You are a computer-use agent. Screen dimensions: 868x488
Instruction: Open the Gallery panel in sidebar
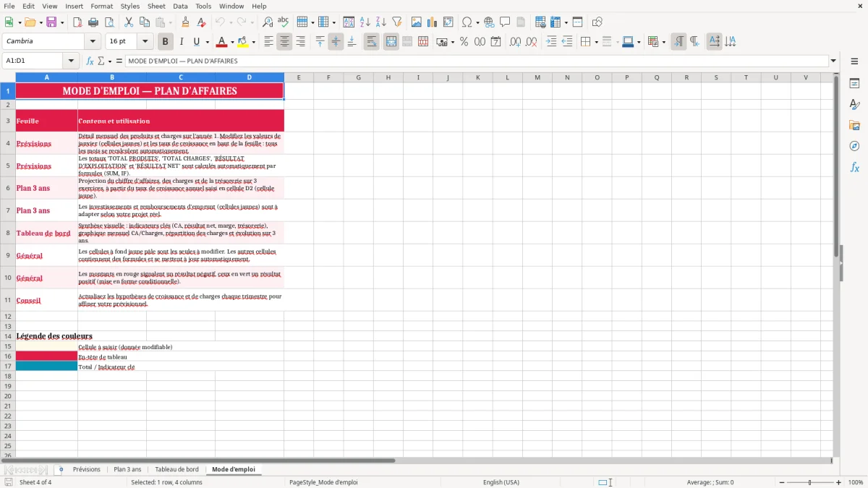tap(854, 126)
